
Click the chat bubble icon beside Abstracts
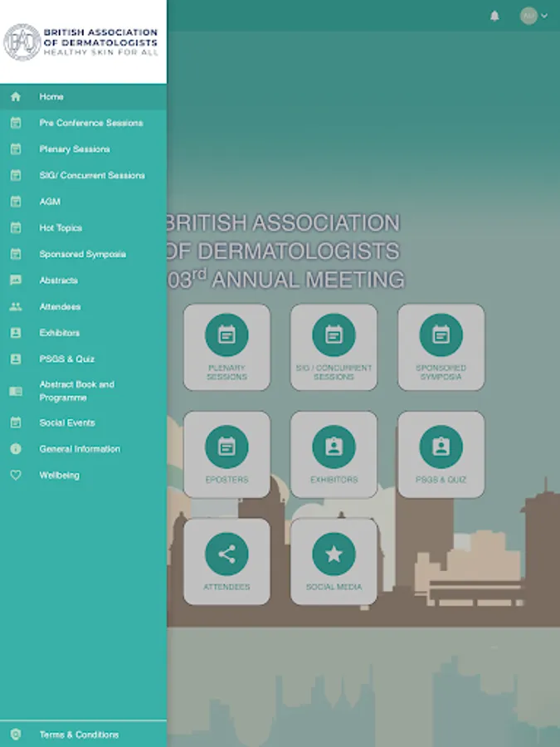coord(16,281)
